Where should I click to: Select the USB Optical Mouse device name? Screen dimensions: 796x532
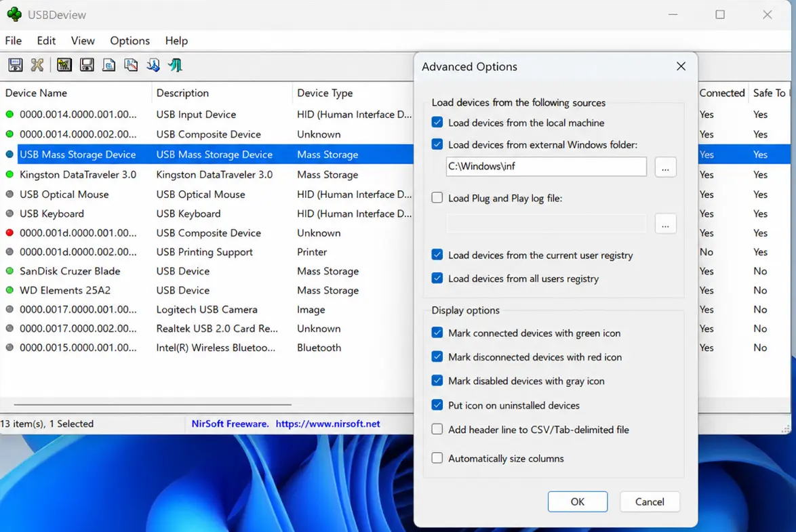click(64, 194)
